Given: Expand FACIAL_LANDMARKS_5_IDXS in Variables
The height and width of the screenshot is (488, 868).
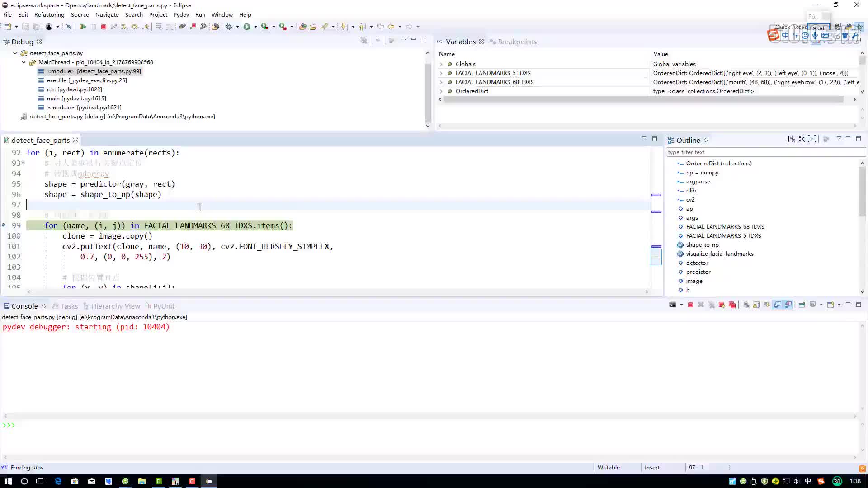Looking at the screenshot, I should pos(441,73).
